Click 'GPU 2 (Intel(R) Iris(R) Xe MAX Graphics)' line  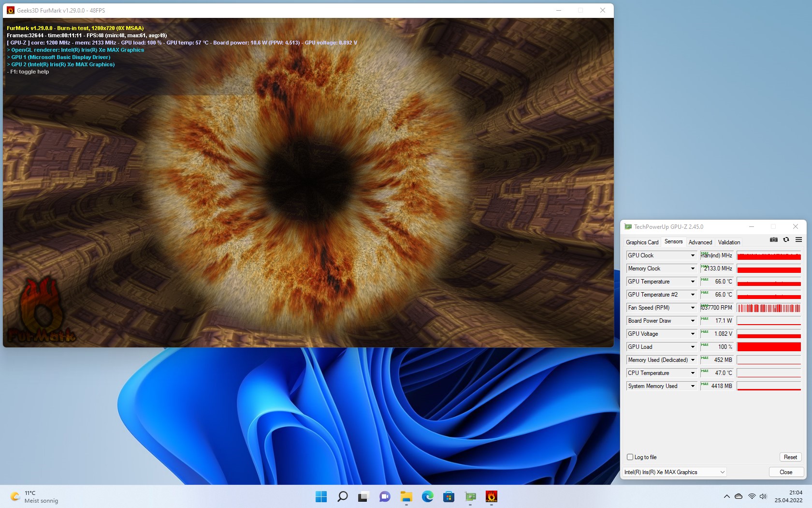point(61,64)
